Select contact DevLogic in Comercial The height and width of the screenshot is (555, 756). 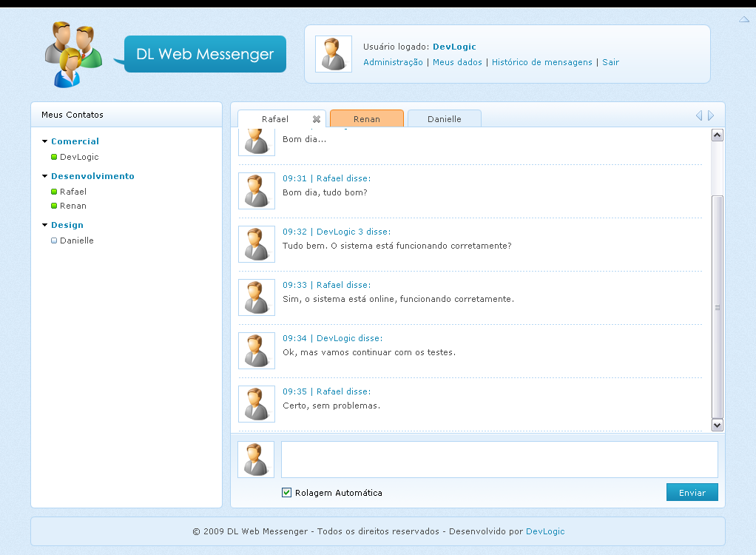(x=79, y=157)
